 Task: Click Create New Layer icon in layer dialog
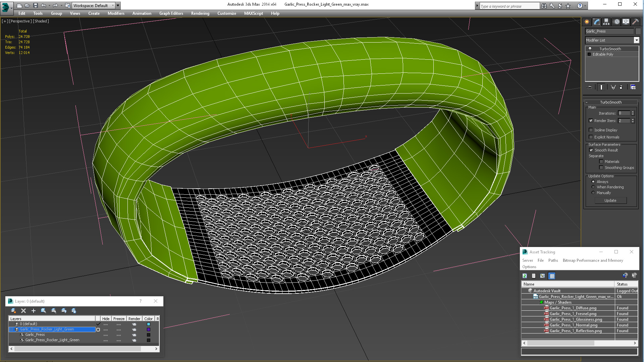tap(13, 311)
